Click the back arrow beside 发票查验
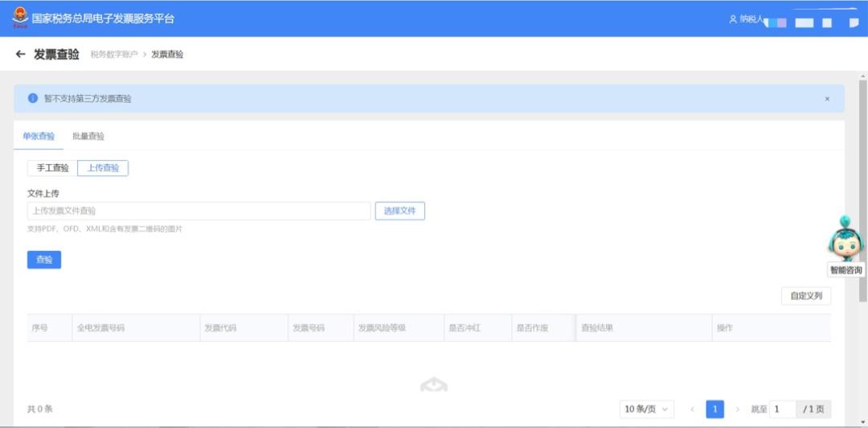This screenshot has width=868, height=428. click(20, 54)
